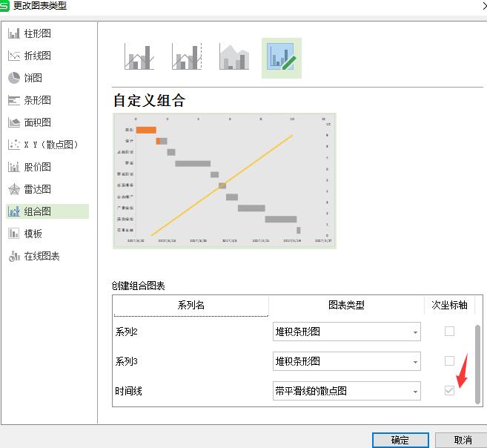Open chart type dropdown for 系列2

coord(415,332)
